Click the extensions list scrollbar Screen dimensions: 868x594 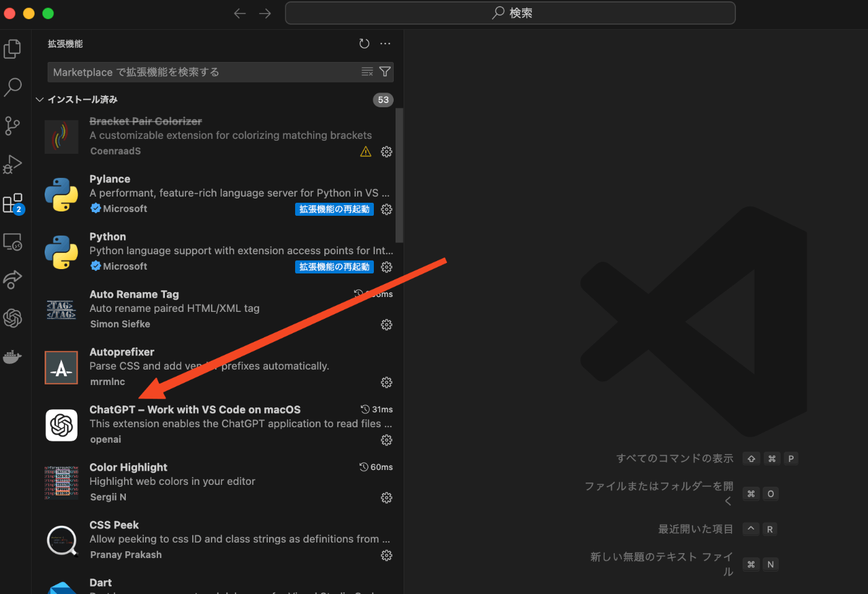click(x=400, y=175)
